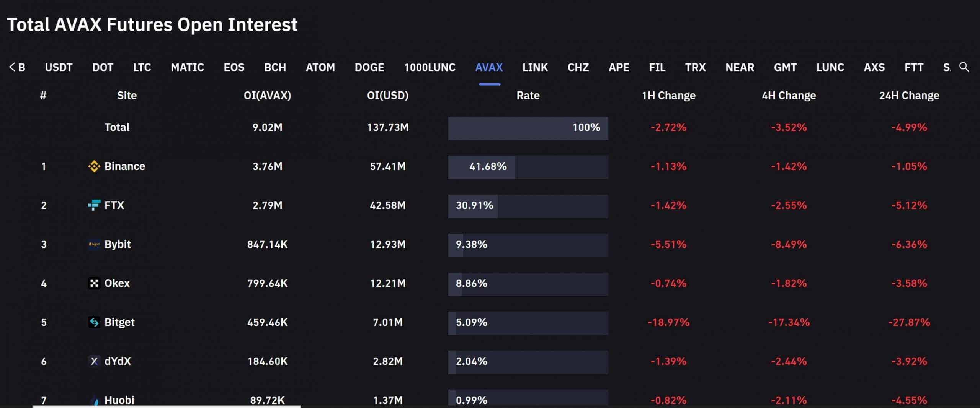Switch to the LINK coin tab
The image size is (980, 408).
[535, 68]
